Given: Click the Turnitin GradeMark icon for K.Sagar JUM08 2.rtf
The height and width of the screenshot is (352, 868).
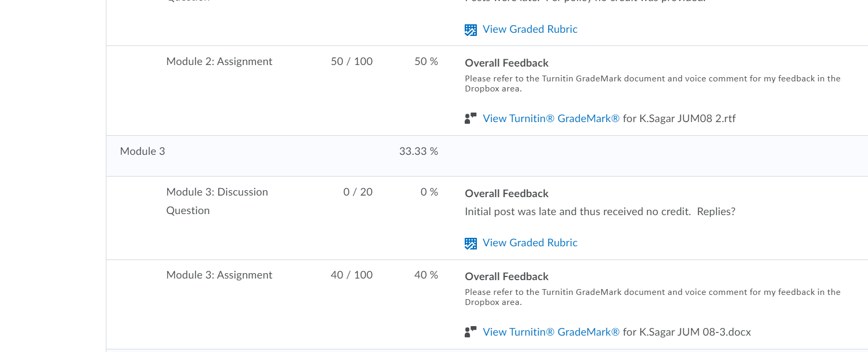Looking at the screenshot, I should (471, 118).
